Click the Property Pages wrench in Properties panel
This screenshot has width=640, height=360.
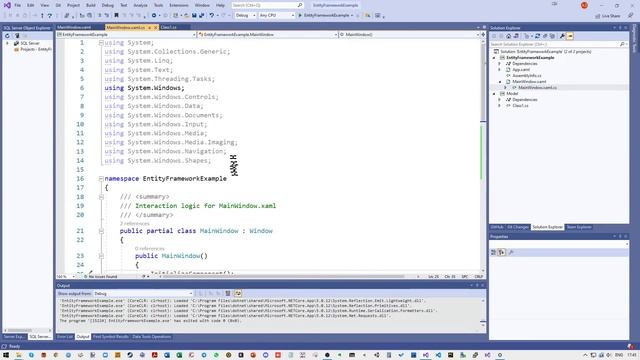click(x=511, y=253)
